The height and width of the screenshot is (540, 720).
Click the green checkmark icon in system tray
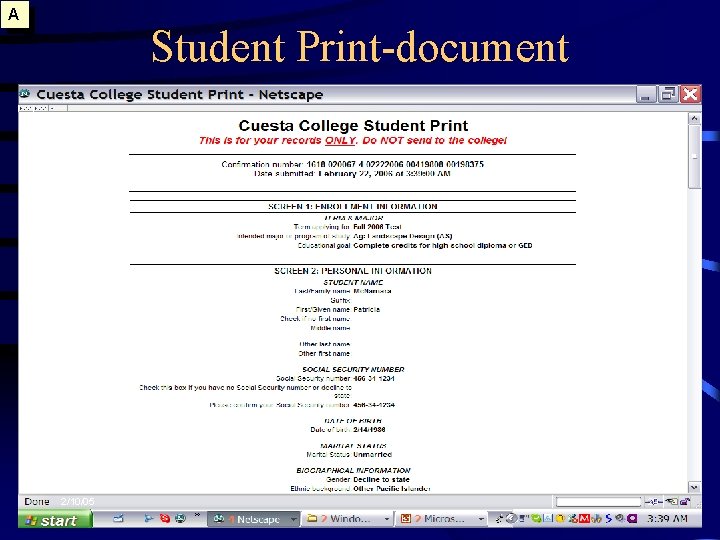[x=536, y=518]
